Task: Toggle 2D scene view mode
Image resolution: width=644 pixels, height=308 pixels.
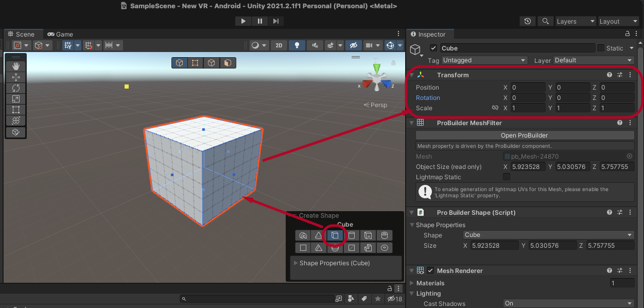Action: click(279, 45)
